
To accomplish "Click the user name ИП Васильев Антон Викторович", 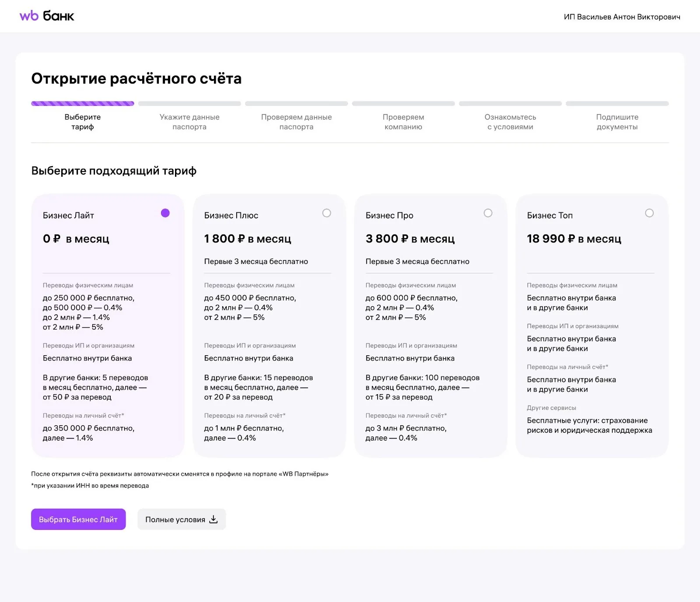I will coord(622,17).
